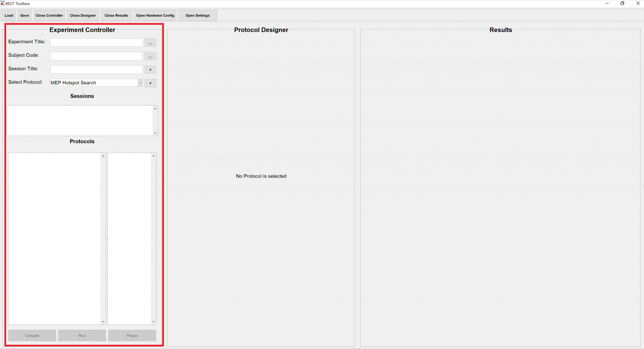644x349 pixels.
Task: Expand MEP Hotspot Search protocol dropdown
Action: click(140, 82)
